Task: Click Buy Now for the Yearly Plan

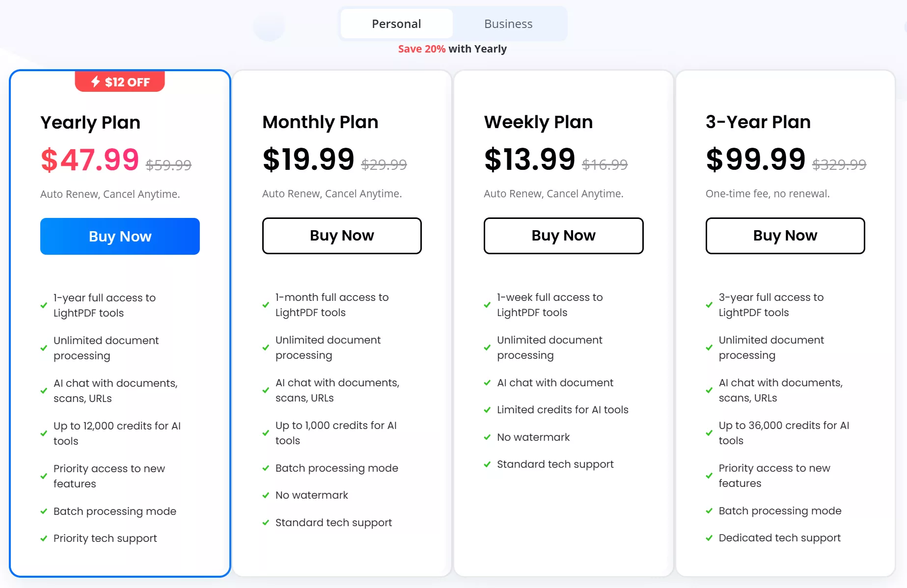Action: (x=119, y=236)
